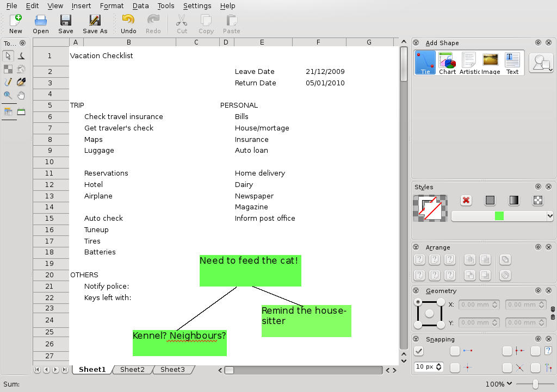Adjust the zoom slider handle
The height and width of the screenshot is (392, 557).
(x=535, y=384)
